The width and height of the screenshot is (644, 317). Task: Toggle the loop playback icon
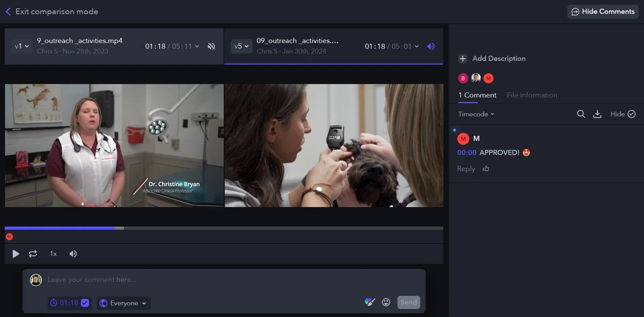pyautogui.click(x=33, y=254)
